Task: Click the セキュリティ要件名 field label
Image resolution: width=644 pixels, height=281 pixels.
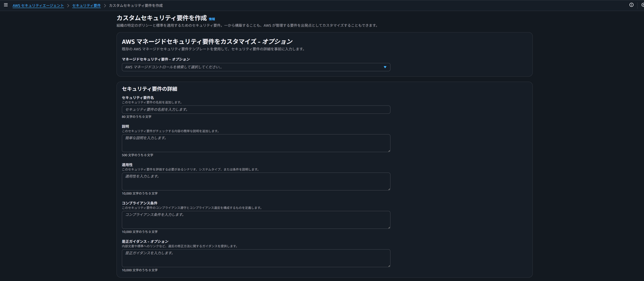Action: click(138, 97)
